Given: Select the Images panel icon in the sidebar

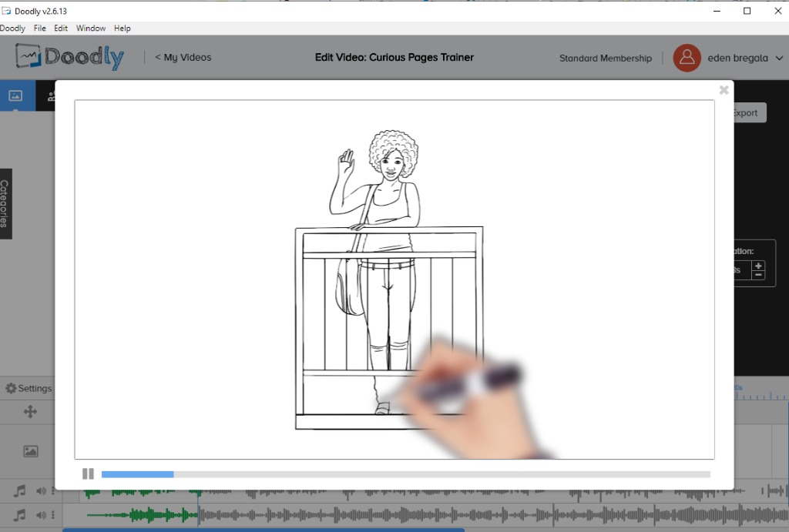Looking at the screenshot, I should coord(15,96).
